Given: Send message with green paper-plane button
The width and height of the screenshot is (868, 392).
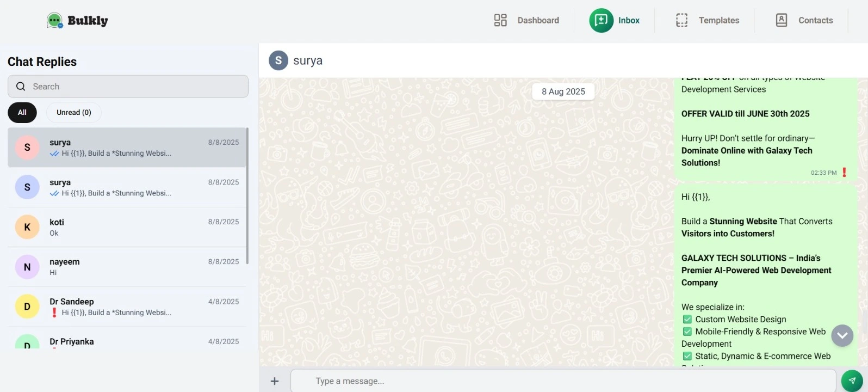Looking at the screenshot, I should point(852,381).
